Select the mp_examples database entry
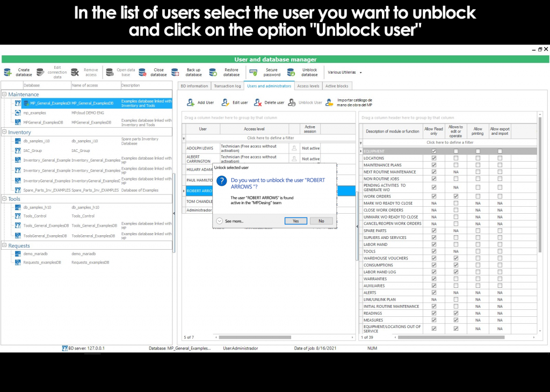Image resolution: width=550 pixels, height=392 pixels. point(34,113)
